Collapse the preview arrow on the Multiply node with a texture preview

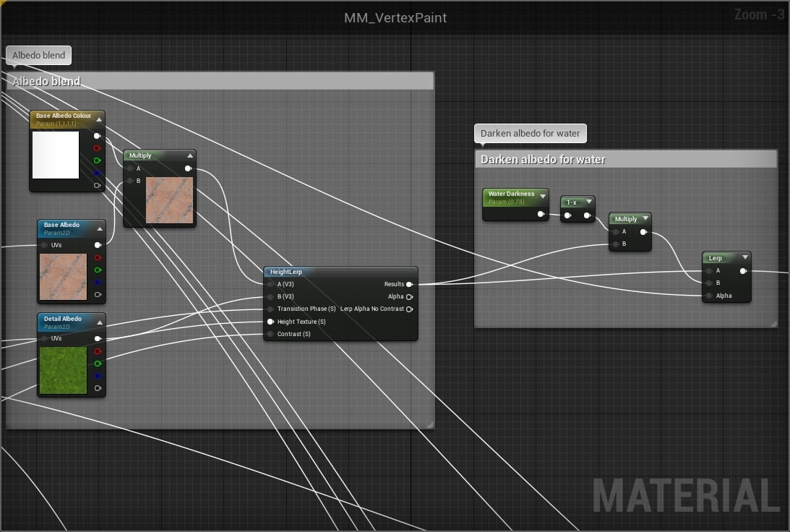pyautogui.click(x=190, y=155)
